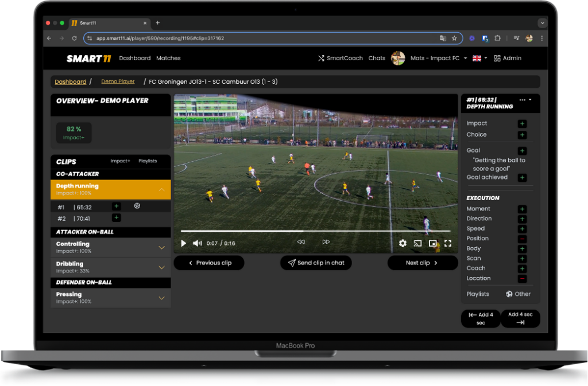Click the Other playlist ball icon
588x386 pixels.
pos(509,294)
